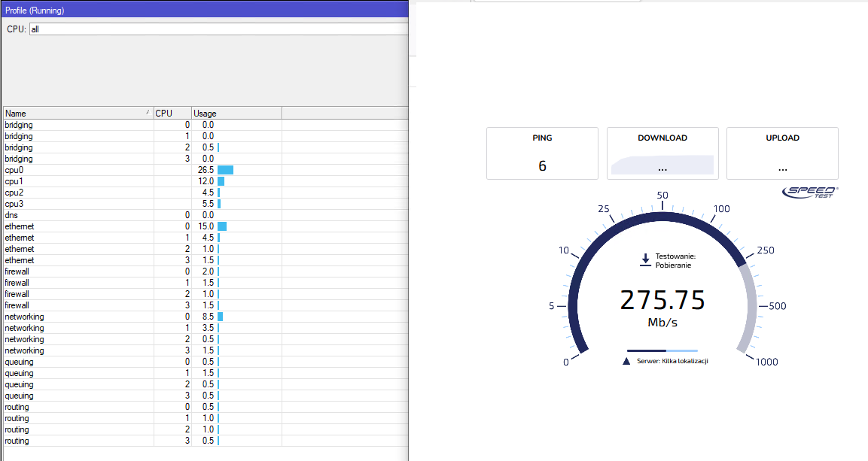This screenshot has width=868, height=461.
Task: Click the Speed Test logo
Action: pos(811,192)
